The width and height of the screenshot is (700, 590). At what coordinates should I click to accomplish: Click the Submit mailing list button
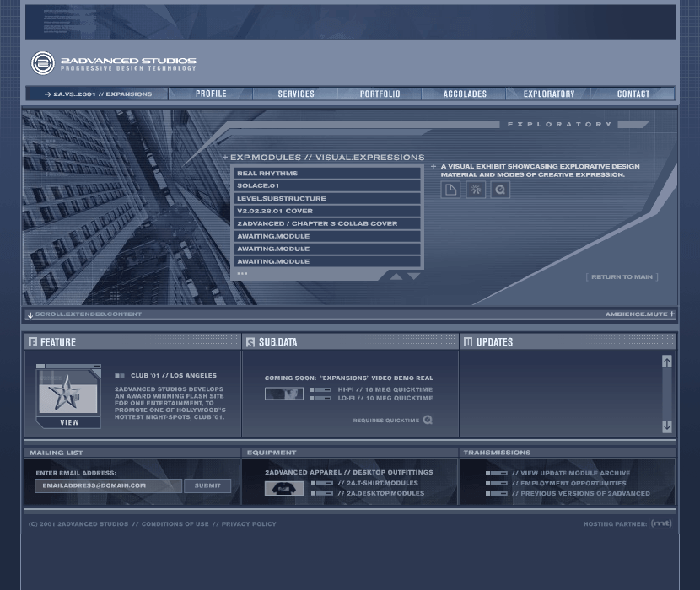coord(207,485)
